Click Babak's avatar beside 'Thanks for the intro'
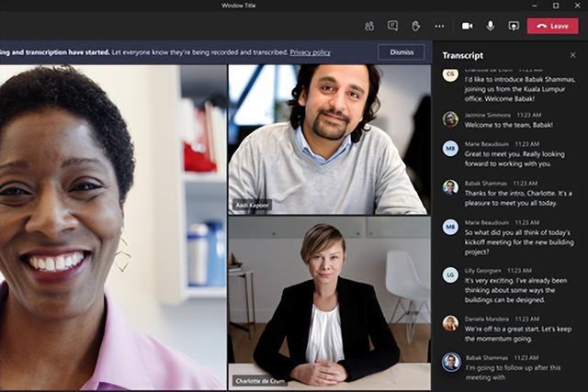Viewport: 588px width, 392px height. coord(450,188)
